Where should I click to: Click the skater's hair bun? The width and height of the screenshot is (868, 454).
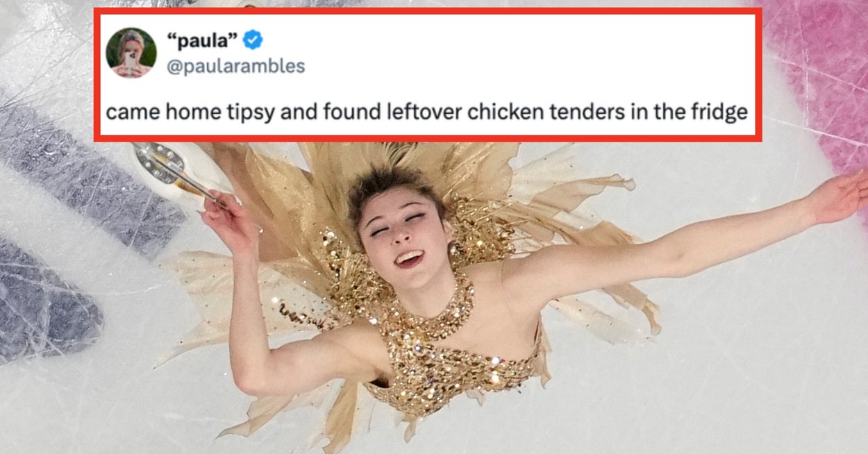click(x=389, y=182)
